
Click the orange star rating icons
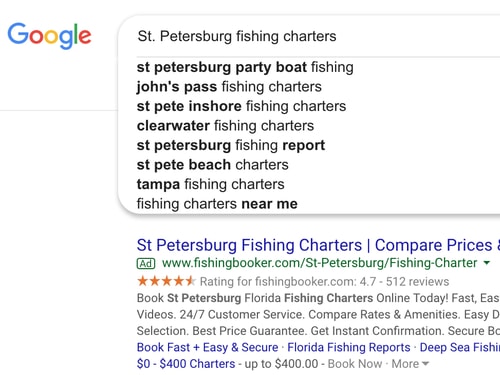pos(166,281)
